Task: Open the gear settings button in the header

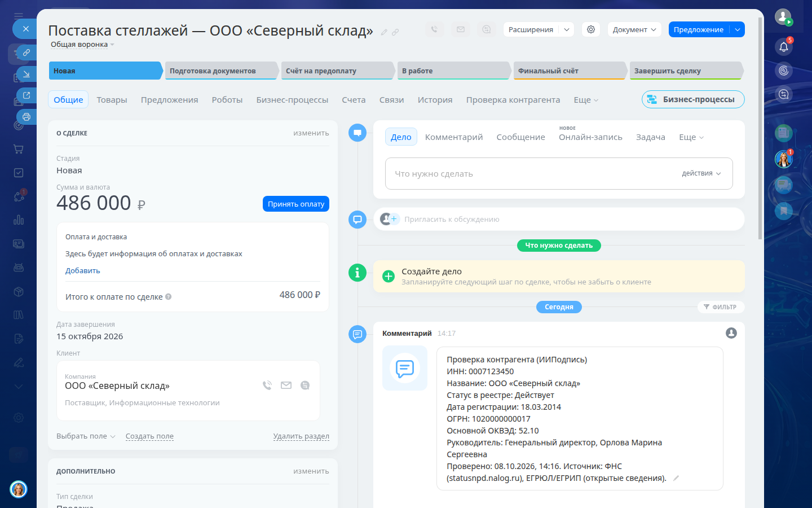Action: pos(591,29)
